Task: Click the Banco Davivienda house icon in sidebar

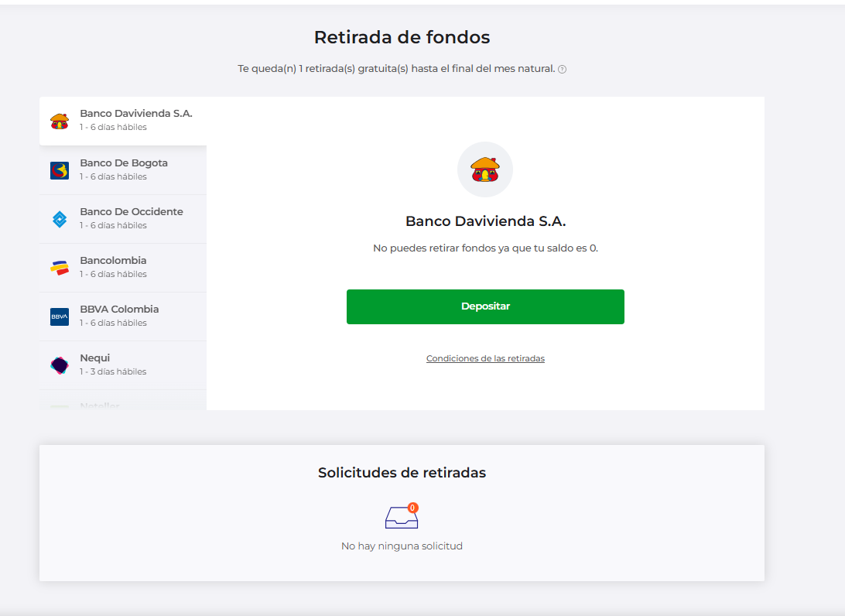Action: tap(60, 121)
